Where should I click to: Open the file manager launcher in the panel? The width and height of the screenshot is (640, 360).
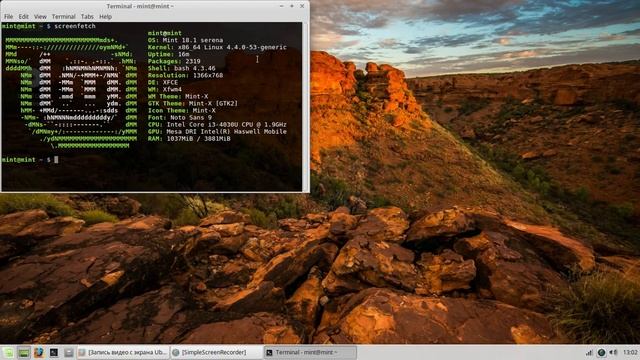[69, 352]
